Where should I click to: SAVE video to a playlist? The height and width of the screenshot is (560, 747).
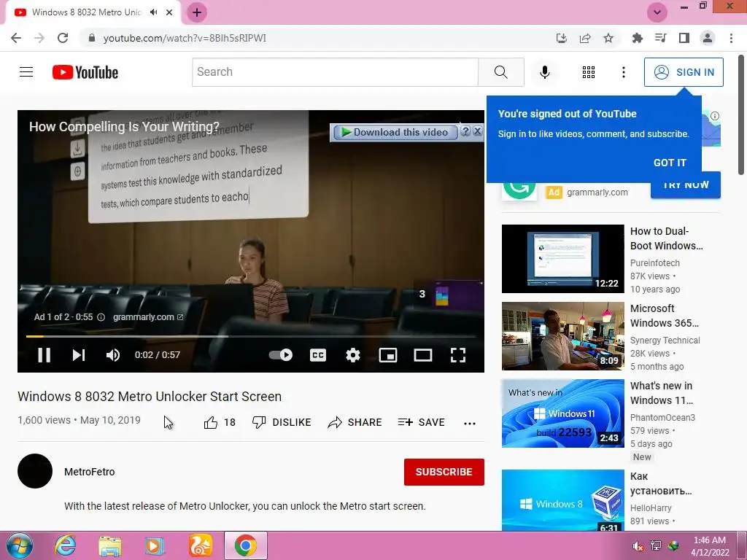pos(422,422)
